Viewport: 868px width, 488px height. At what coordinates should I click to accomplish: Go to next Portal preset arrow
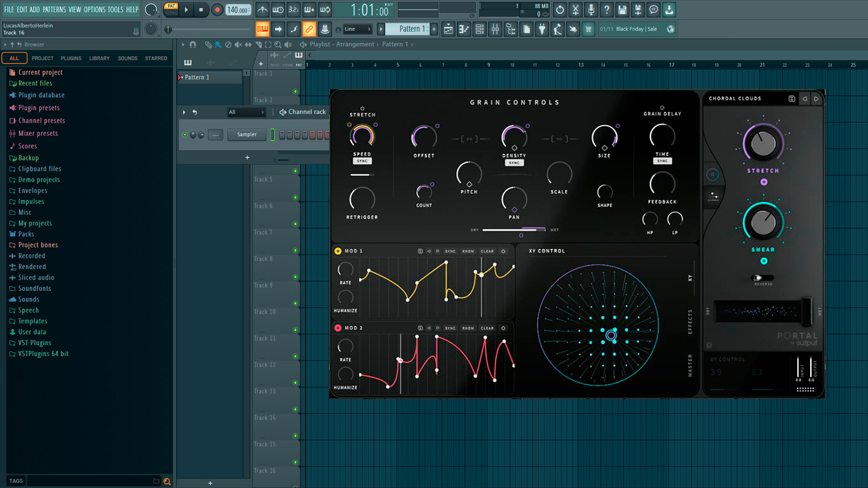[817, 99]
